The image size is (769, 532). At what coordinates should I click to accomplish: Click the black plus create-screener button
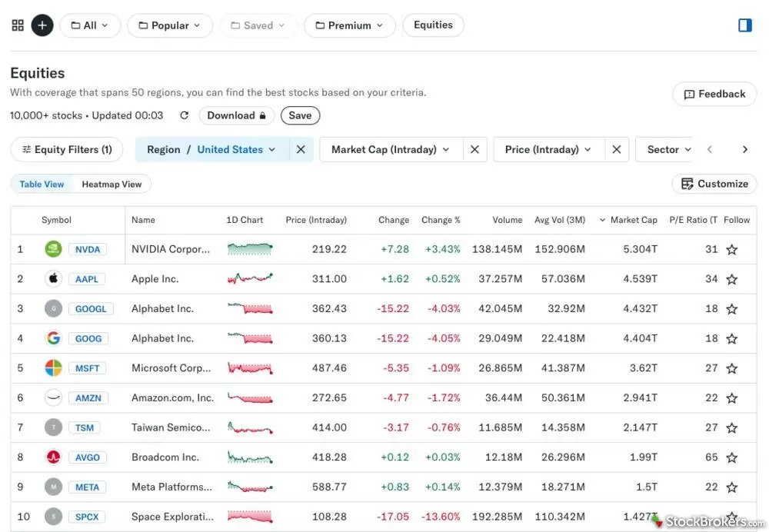42,25
